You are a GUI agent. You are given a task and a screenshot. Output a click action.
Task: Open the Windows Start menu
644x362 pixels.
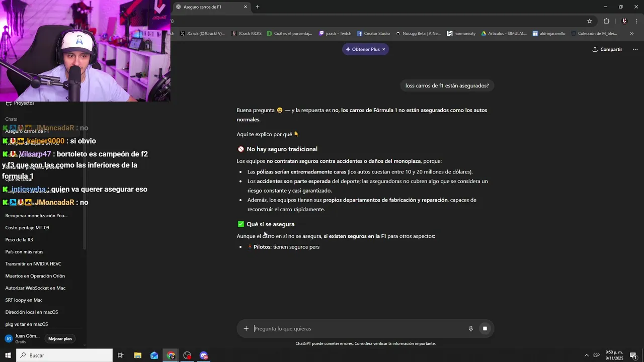(8, 355)
